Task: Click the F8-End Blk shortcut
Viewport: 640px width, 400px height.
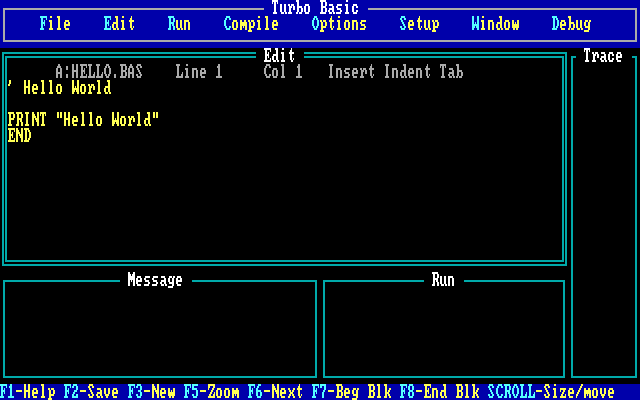Action: pos(439,392)
